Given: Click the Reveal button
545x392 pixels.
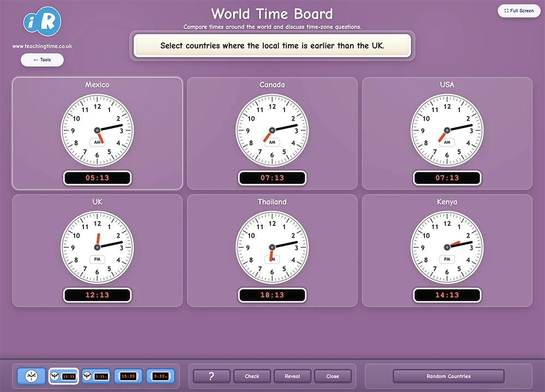Looking at the screenshot, I should click(292, 376).
